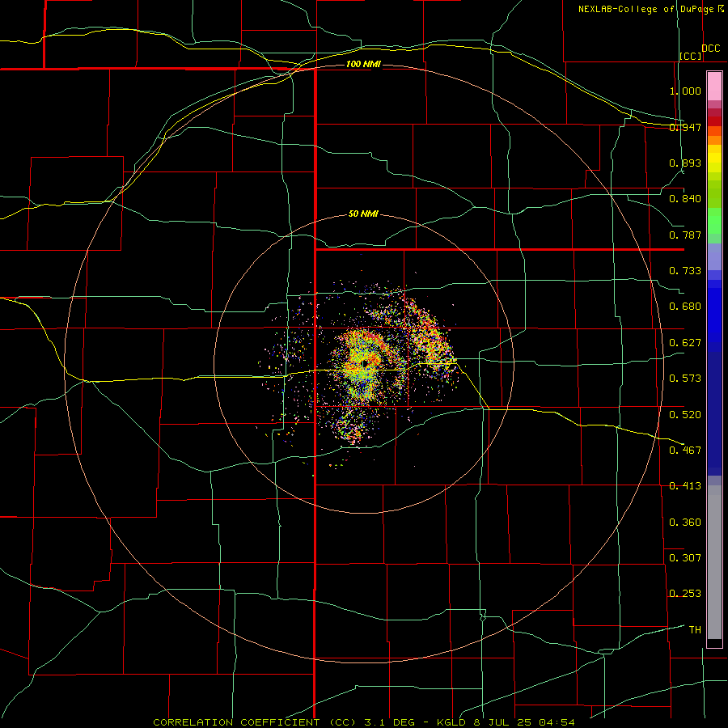
Task: Click the 0.627 legend value
Action: 685,343
